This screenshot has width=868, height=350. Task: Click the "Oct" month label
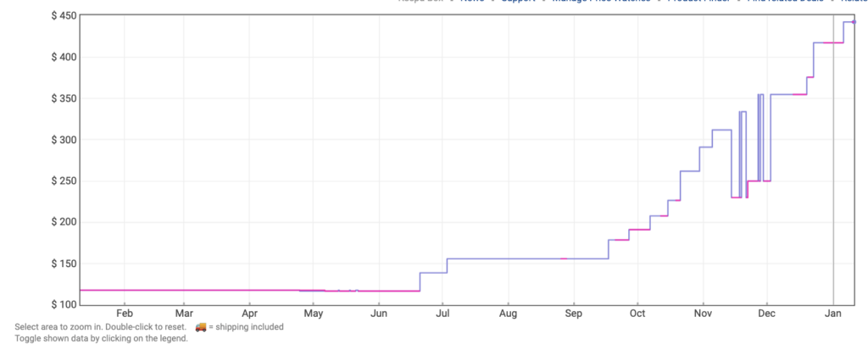pos(637,314)
